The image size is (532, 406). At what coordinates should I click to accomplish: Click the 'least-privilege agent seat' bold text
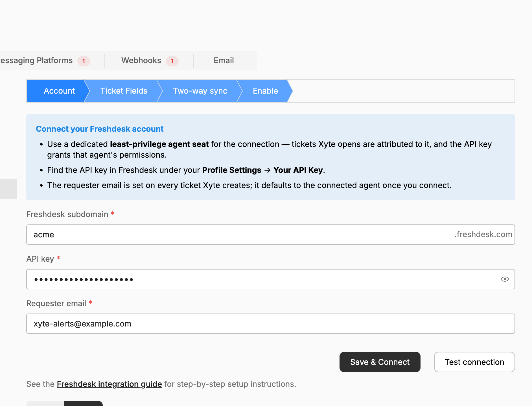[159, 144]
